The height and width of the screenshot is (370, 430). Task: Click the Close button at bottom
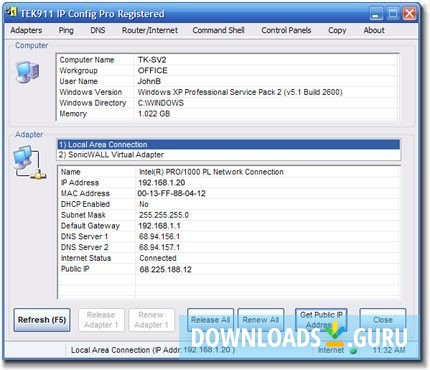tap(383, 320)
